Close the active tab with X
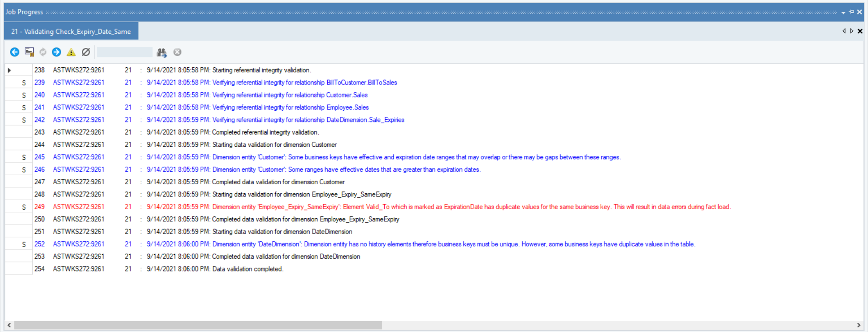 (x=860, y=31)
